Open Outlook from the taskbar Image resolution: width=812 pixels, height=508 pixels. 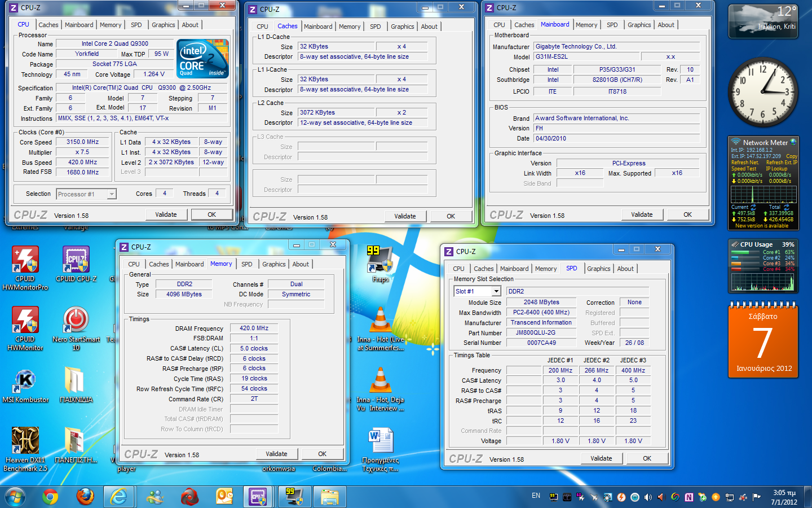[x=225, y=497]
